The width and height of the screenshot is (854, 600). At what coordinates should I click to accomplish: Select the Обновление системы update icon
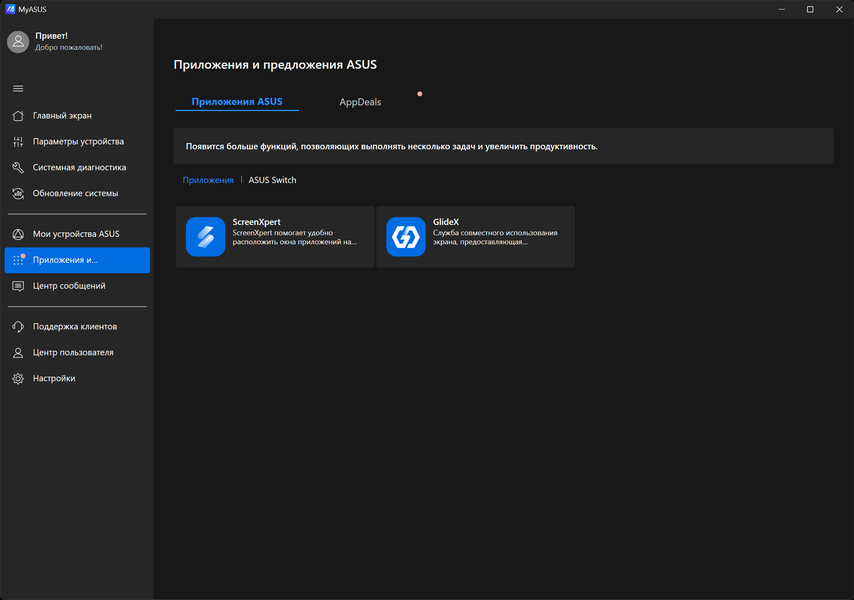(x=18, y=193)
